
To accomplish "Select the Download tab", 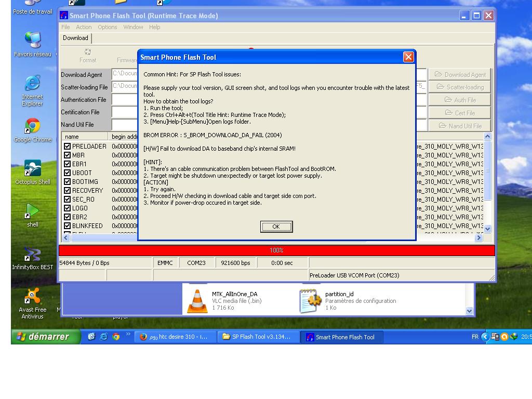I will pos(75,38).
